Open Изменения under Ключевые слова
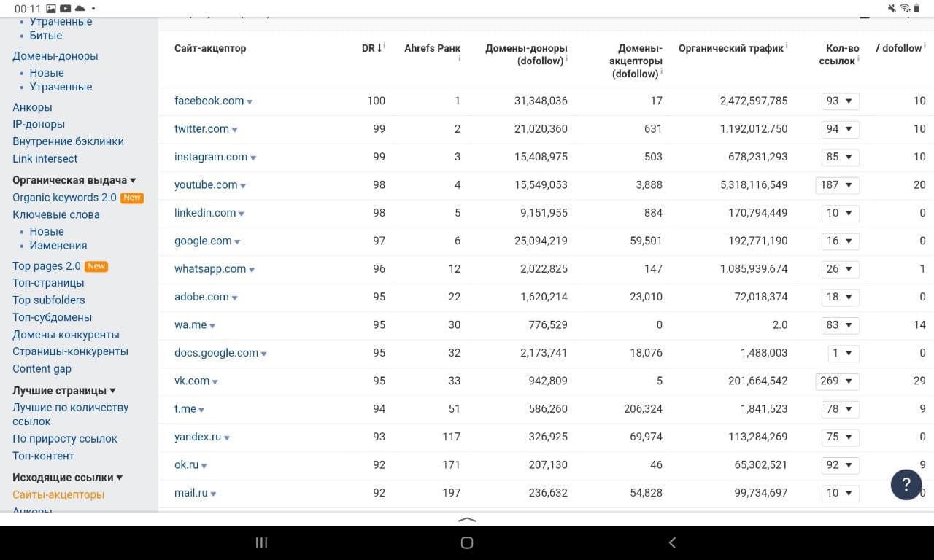Viewport: 934px width, 560px height. [58, 246]
